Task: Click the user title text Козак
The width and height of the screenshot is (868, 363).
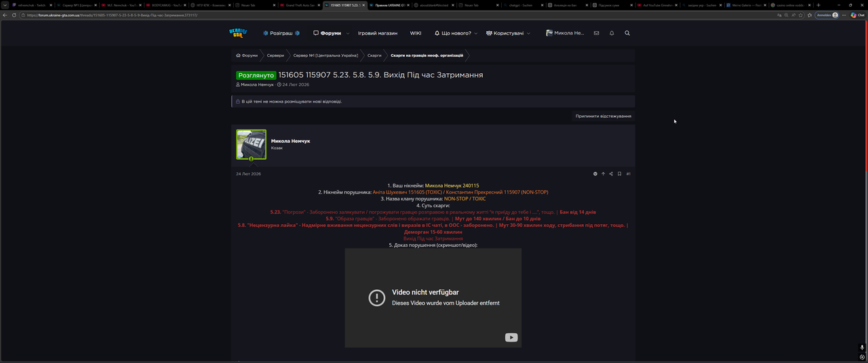Action: tap(277, 148)
